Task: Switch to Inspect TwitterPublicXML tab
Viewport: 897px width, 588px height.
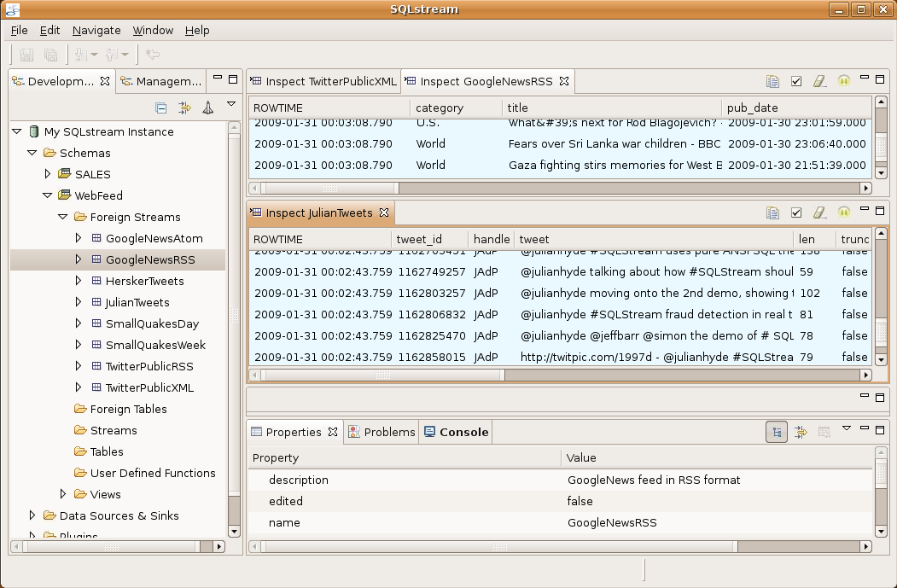Action: [x=323, y=81]
